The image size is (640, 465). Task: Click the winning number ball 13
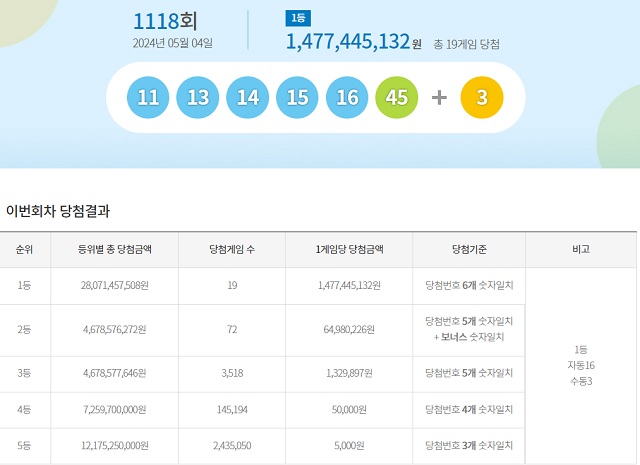coord(198,97)
